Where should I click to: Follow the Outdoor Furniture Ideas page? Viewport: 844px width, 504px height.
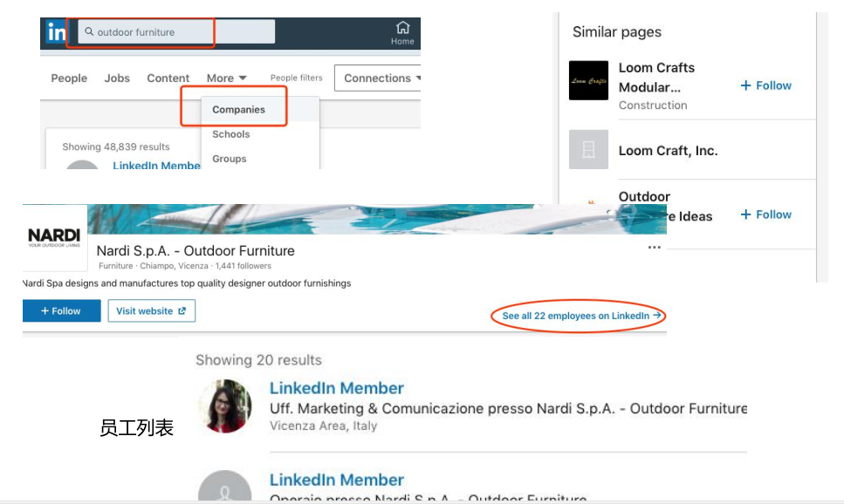pyautogui.click(x=766, y=214)
